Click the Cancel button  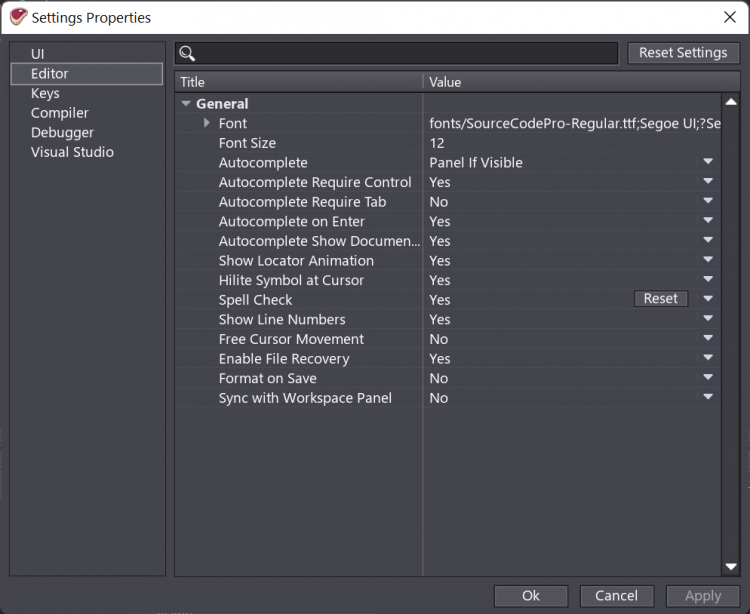[616, 595]
